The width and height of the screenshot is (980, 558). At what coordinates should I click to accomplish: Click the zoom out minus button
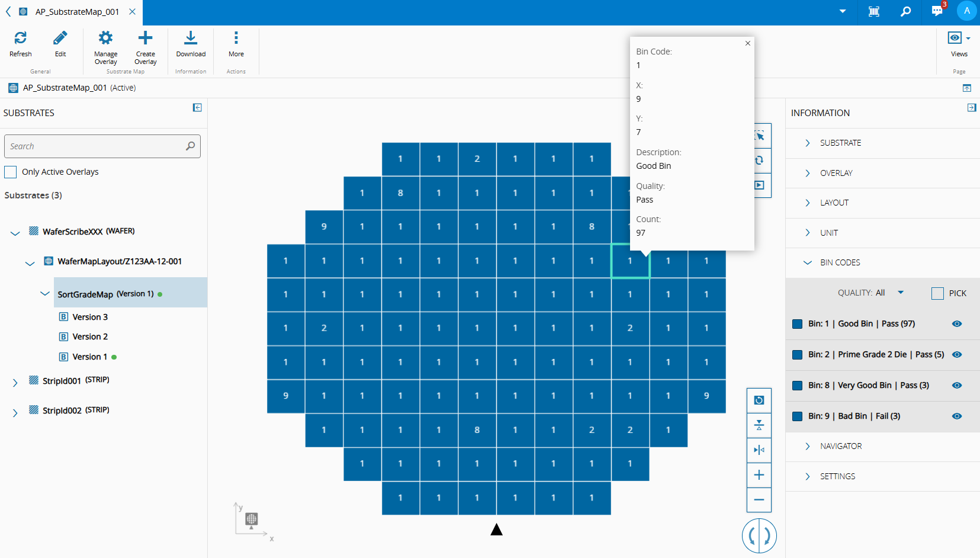point(759,500)
